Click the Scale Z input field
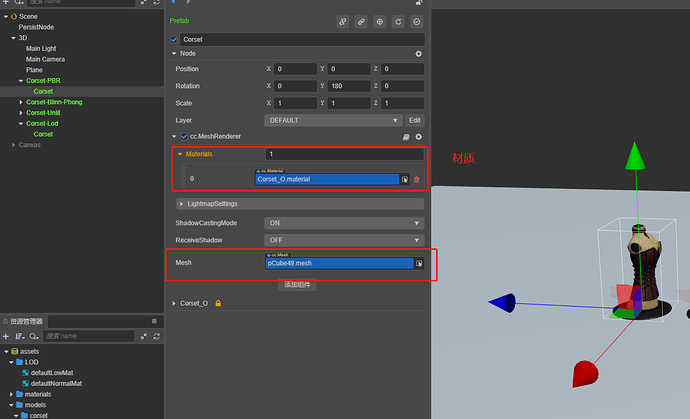Image resolution: width=690 pixels, height=419 pixels. [402, 103]
